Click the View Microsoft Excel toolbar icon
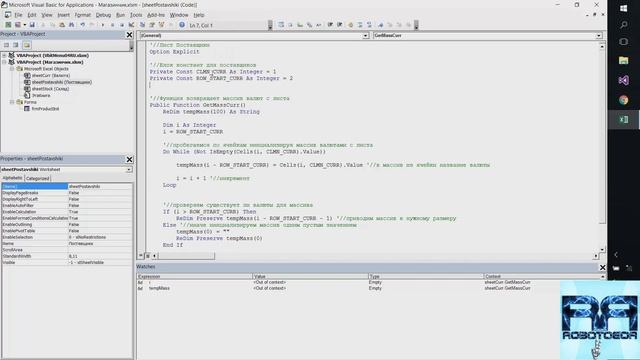 click(8, 25)
